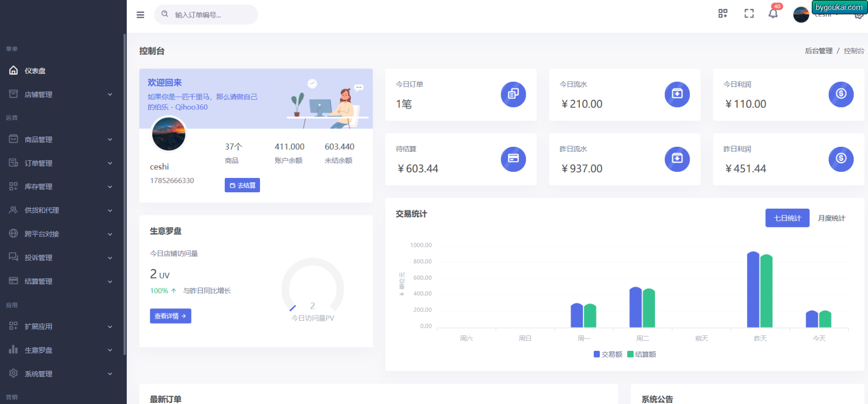Image resolution: width=868 pixels, height=404 pixels.
Task: Click the 生意罗盘 bar chart icon
Action: (14, 349)
